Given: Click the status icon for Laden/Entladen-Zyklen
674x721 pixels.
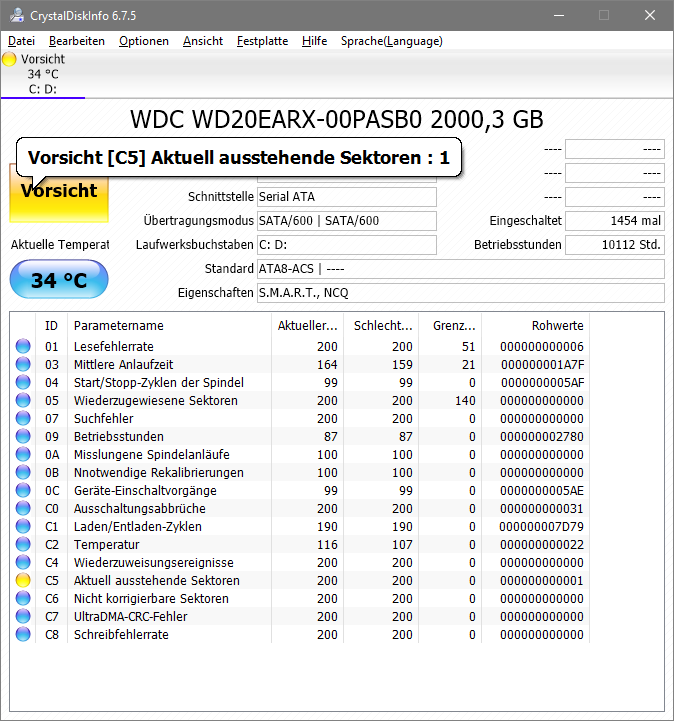Looking at the screenshot, I should tap(23, 526).
